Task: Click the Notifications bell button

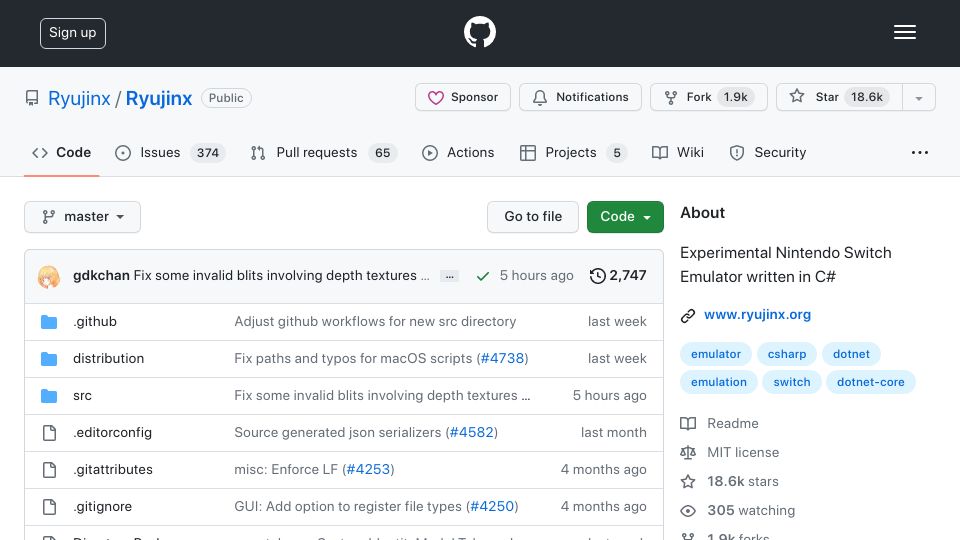Action: click(x=580, y=97)
